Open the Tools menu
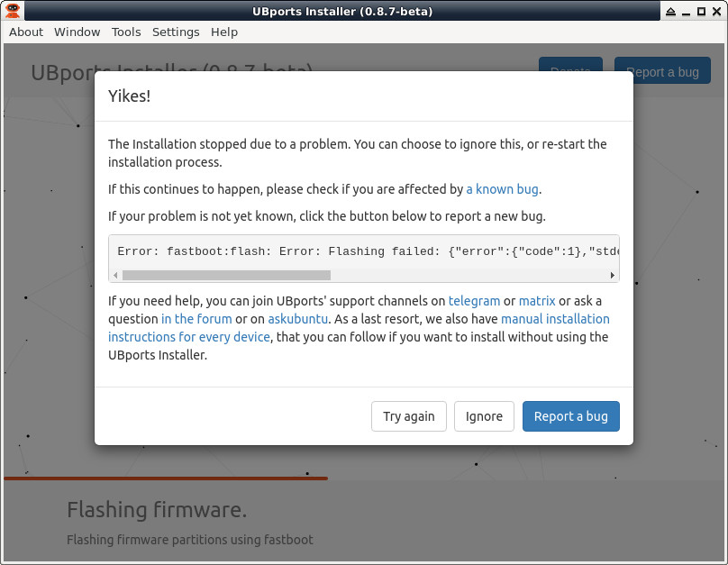Image resolution: width=728 pixels, height=565 pixels. pyautogui.click(x=126, y=32)
